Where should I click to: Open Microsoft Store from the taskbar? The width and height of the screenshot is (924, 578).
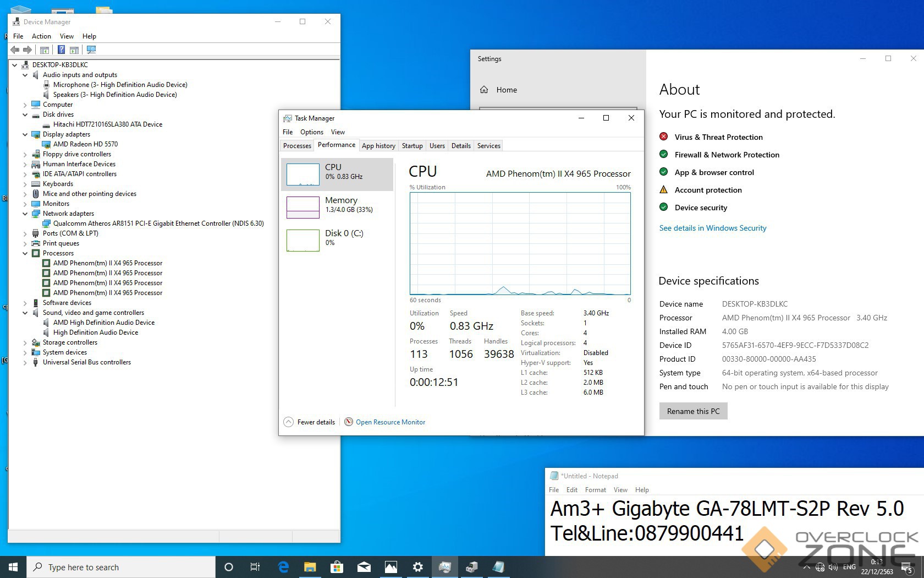pyautogui.click(x=337, y=567)
